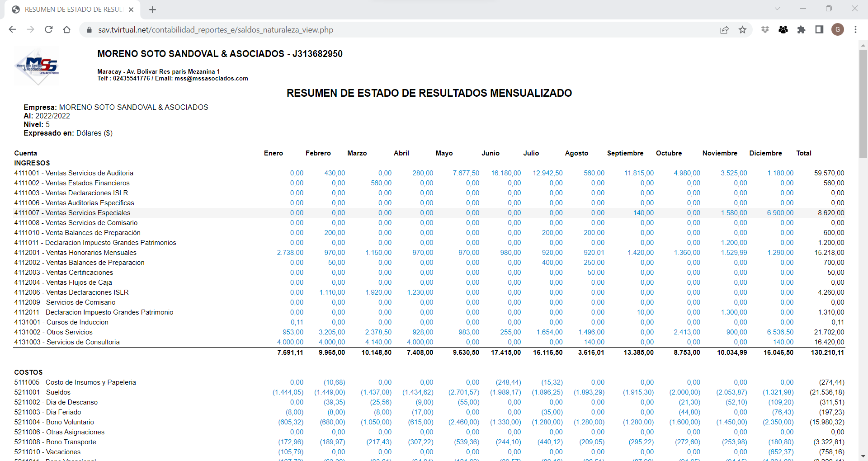Screen dimensions: 868x461
Task: Click the vertical scrollbar thumb
Action: coord(863,103)
